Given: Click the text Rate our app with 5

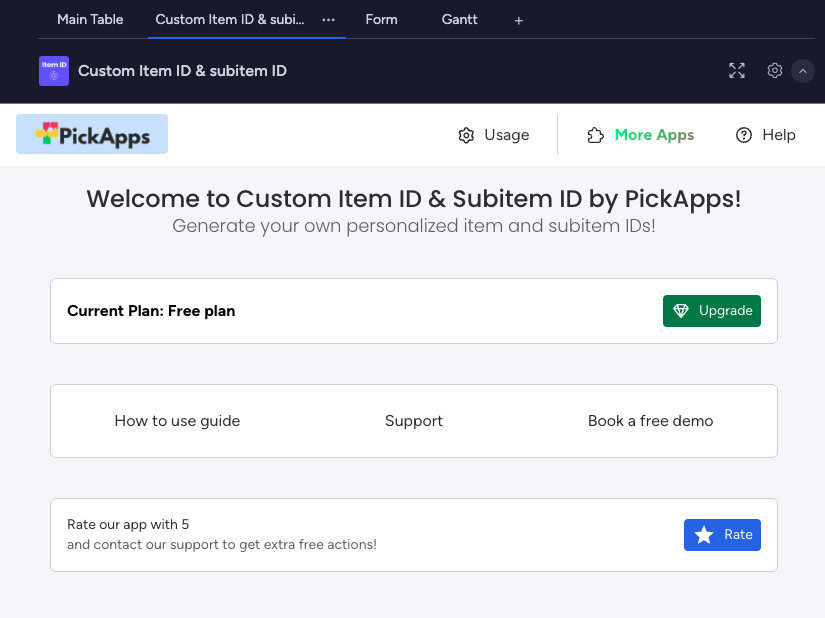Looking at the screenshot, I should (128, 524).
